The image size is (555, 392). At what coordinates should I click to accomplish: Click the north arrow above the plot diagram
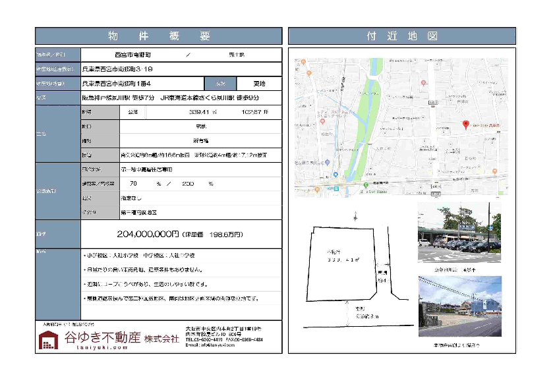click(355, 217)
